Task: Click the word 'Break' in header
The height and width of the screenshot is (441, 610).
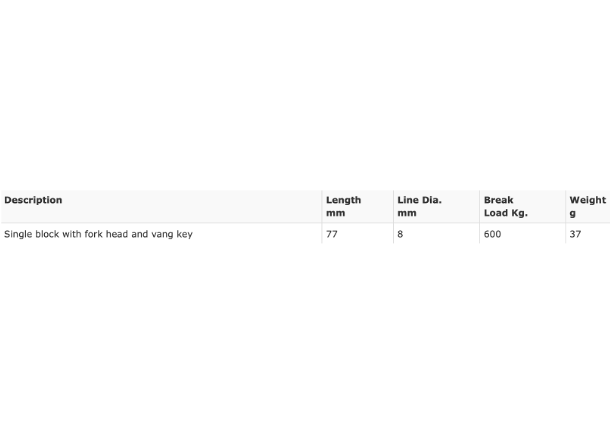Action: 498,200
